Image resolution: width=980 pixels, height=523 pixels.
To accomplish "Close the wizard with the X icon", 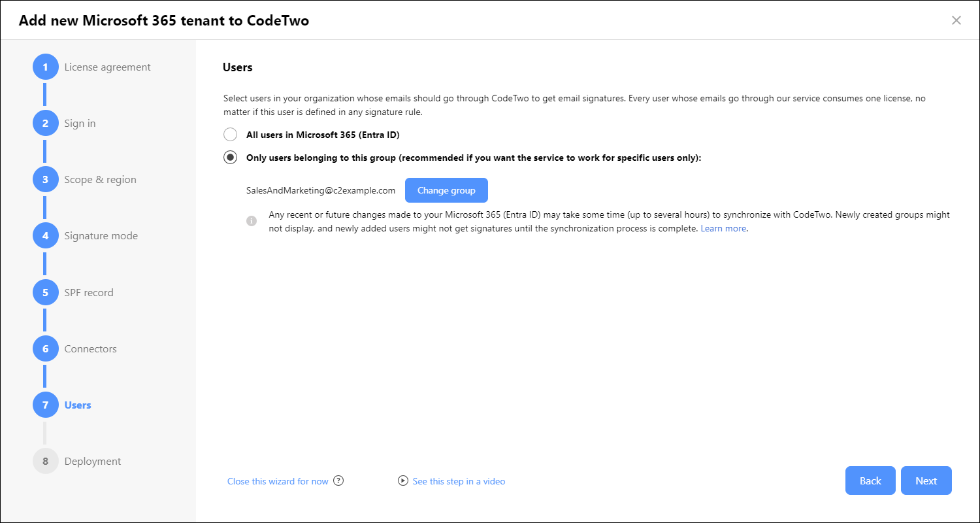I will 956,20.
